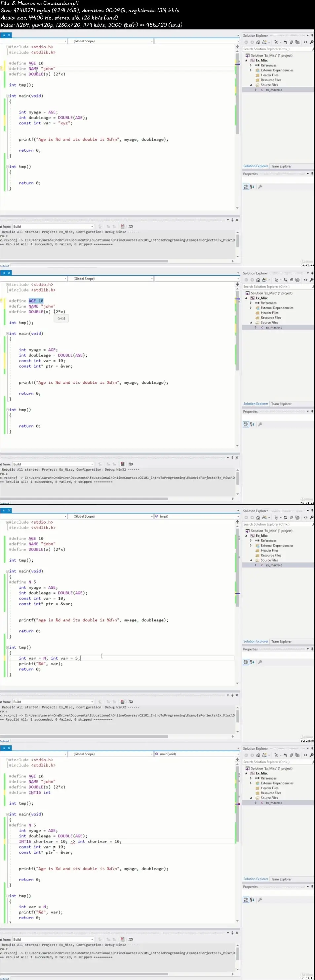Toggle Word Wrap in first frame's Output toolbar
Viewport: 315px width, 980px height.
coord(131,226)
